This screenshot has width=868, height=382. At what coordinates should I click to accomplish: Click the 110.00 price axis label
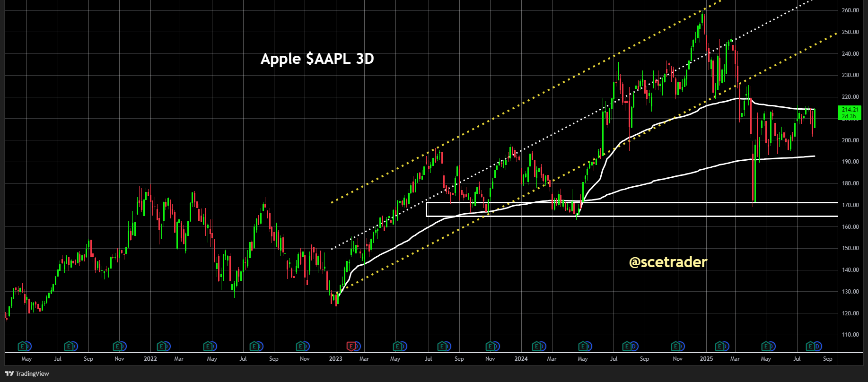850,335
